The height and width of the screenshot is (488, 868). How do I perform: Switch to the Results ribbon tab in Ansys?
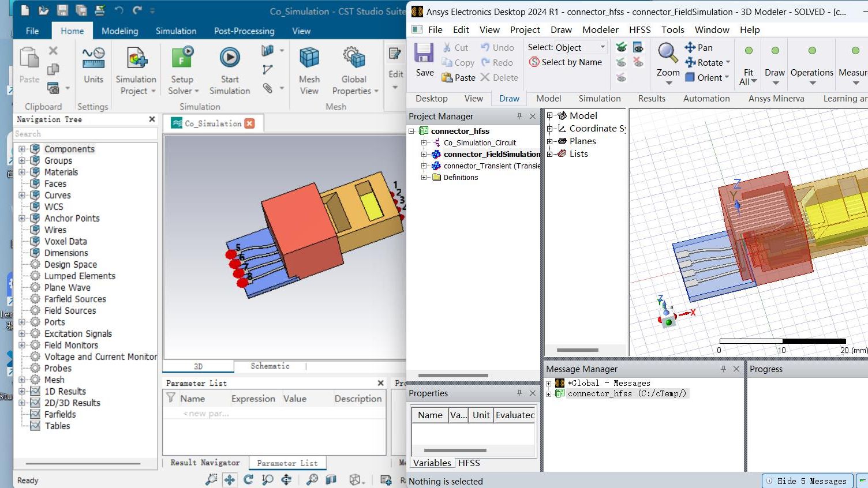[652, 99]
